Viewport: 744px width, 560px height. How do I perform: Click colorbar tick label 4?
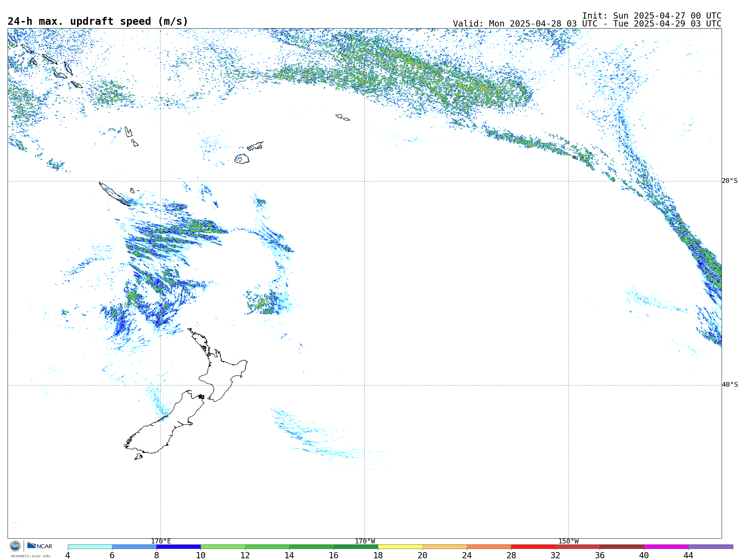coord(68,556)
